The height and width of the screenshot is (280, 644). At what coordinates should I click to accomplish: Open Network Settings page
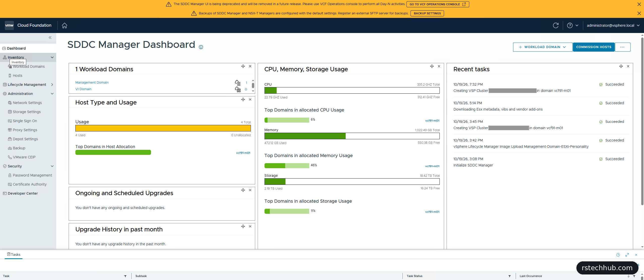click(27, 103)
